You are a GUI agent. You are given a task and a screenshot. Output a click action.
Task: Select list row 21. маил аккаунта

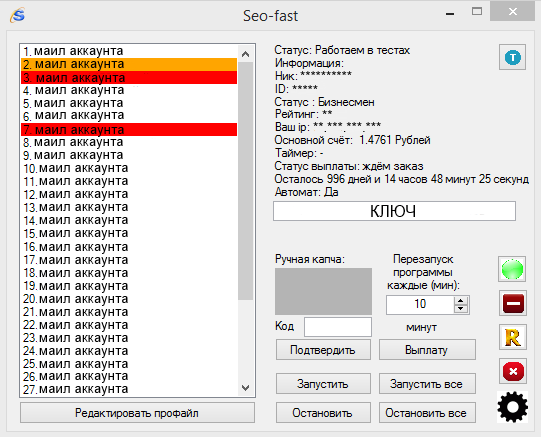[x=129, y=312]
